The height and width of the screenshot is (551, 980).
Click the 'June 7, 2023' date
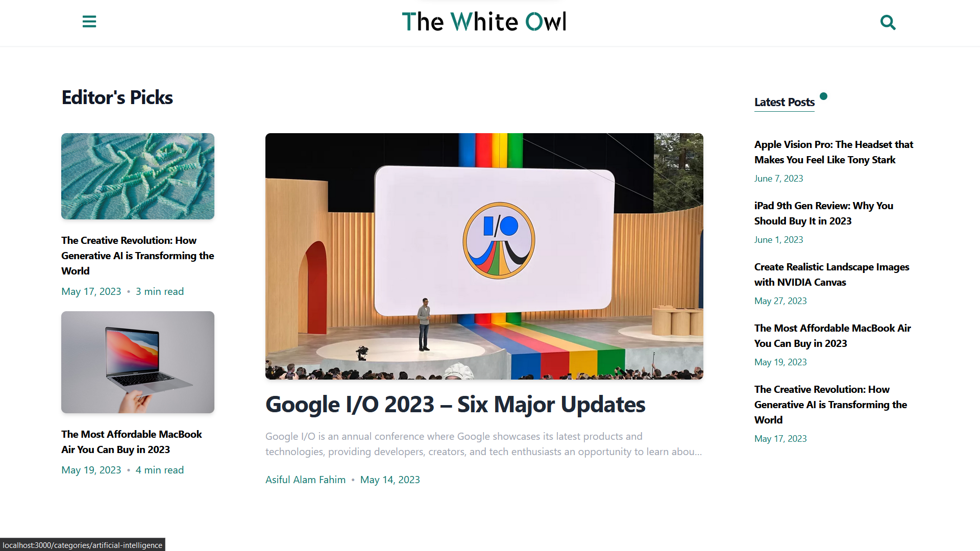coord(778,179)
